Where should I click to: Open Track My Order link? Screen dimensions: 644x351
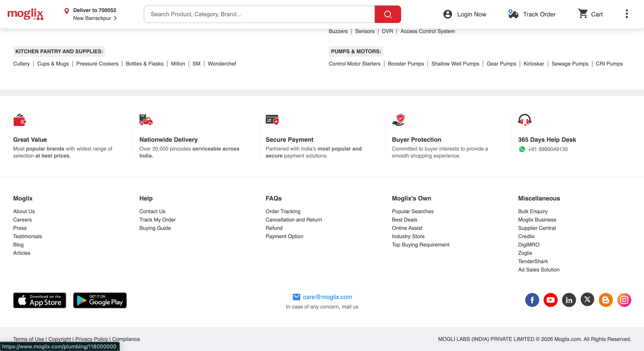tap(158, 220)
